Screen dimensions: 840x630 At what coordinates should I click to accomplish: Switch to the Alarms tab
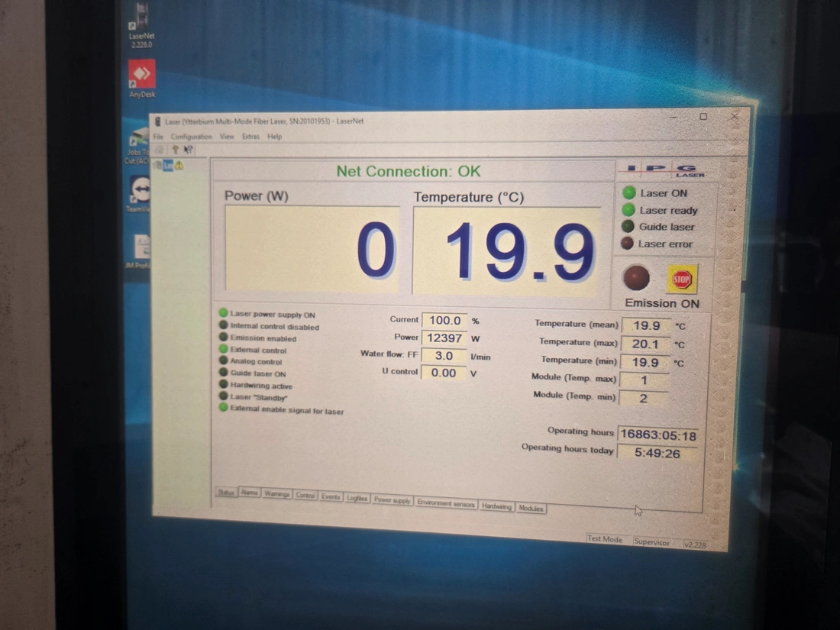click(250, 493)
